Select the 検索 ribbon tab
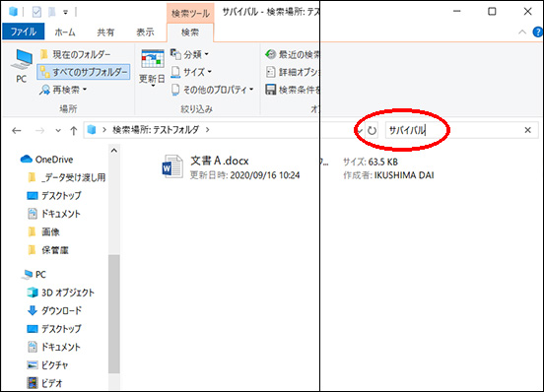This screenshot has width=544, height=392. coord(190,33)
